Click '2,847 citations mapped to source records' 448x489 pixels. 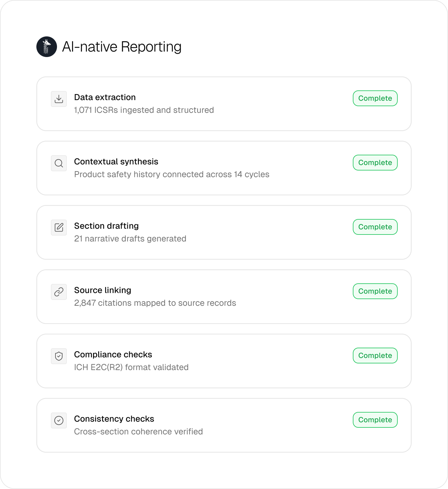[x=155, y=303]
